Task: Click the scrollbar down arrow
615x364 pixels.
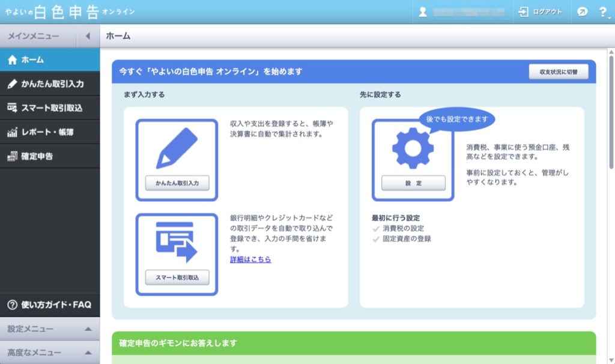Action: coord(611,360)
